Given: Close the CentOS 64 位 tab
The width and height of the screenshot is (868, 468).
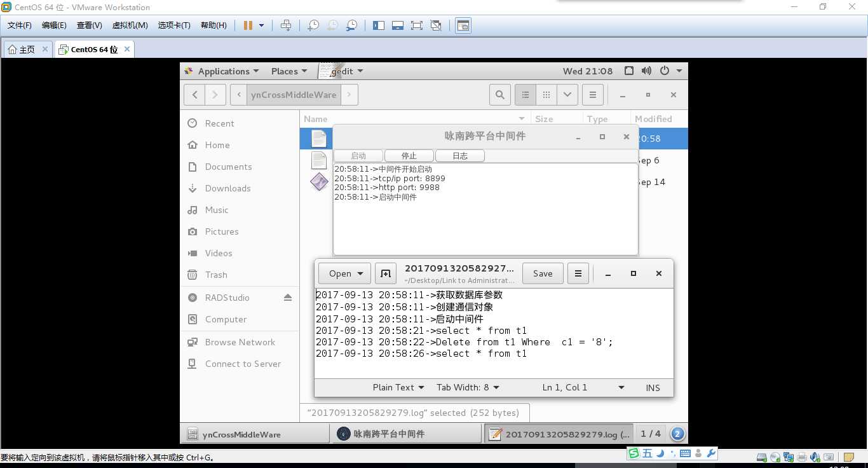Looking at the screenshot, I should coord(127,49).
